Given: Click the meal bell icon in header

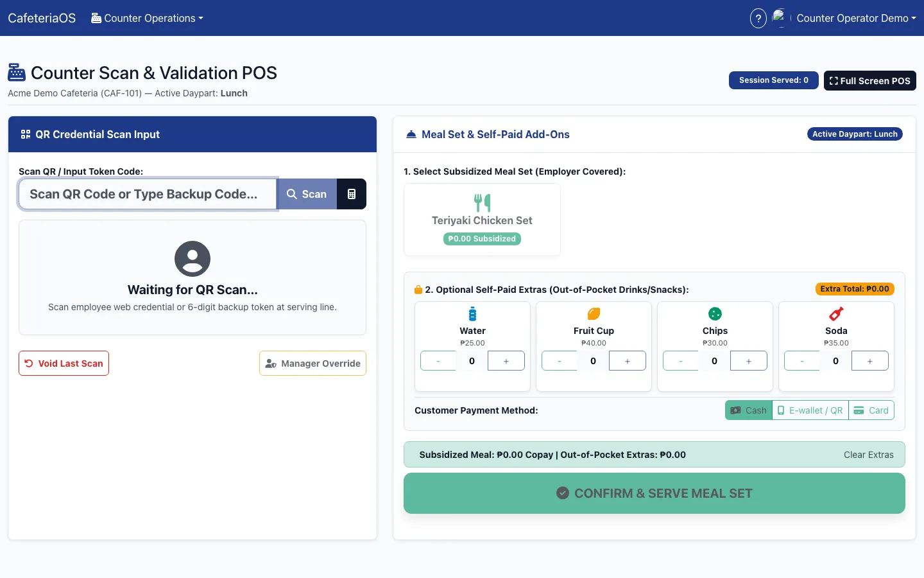Looking at the screenshot, I should coord(411,134).
